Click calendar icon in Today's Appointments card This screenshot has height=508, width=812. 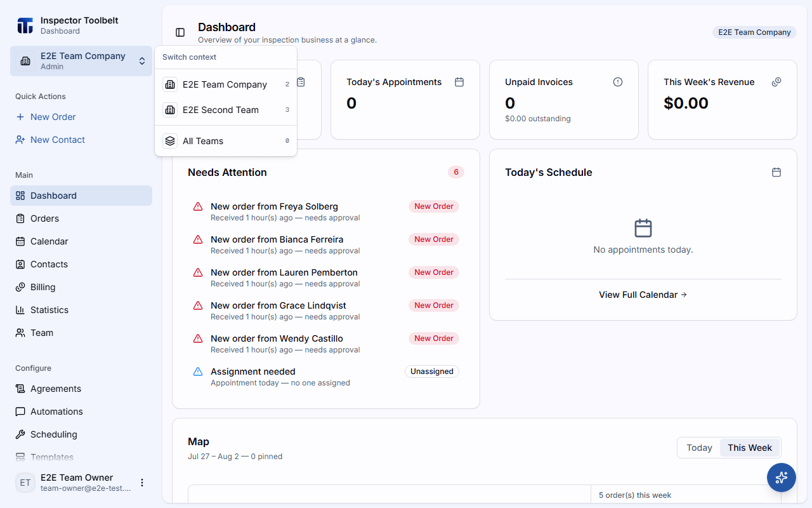coord(459,82)
